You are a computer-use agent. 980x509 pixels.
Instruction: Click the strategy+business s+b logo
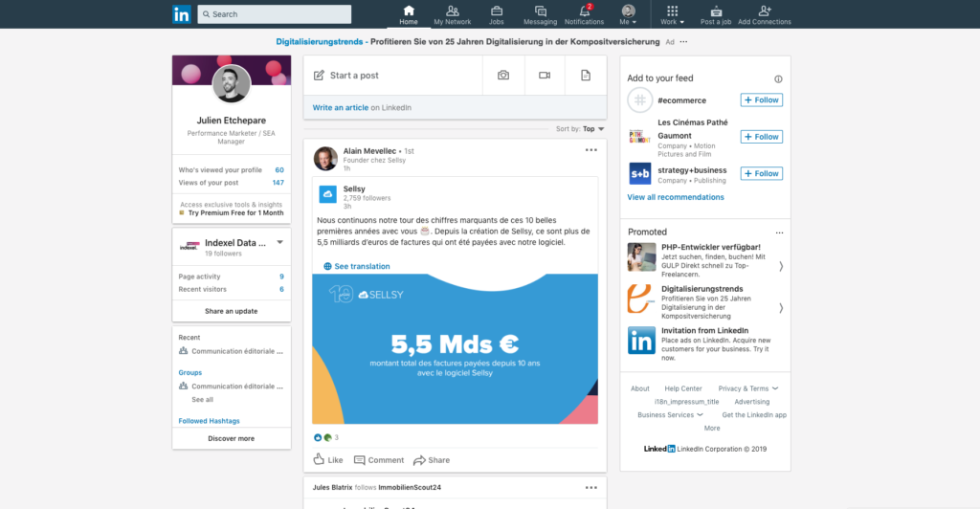(640, 173)
